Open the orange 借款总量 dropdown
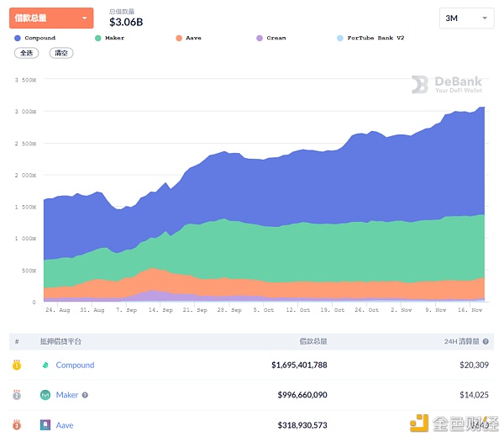504x437 pixels. pos(51,18)
